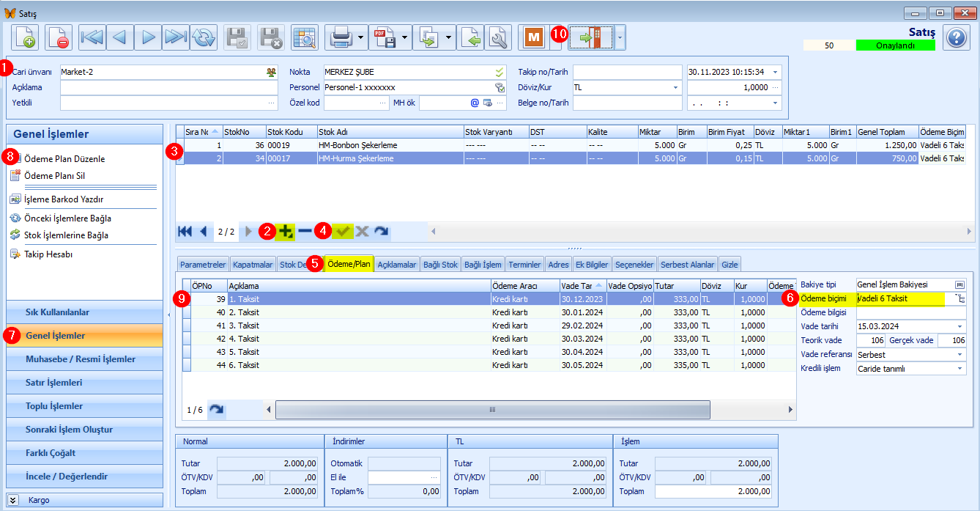Cancel row edit with X icon in navigator
The width and height of the screenshot is (980, 511).
click(362, 231)
